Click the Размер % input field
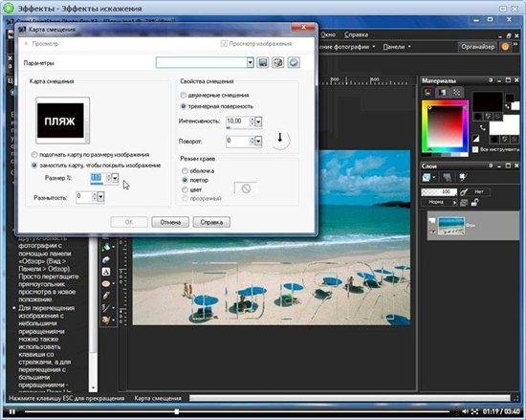The width and height of the screenshot is (526, 420). (98, 178)
